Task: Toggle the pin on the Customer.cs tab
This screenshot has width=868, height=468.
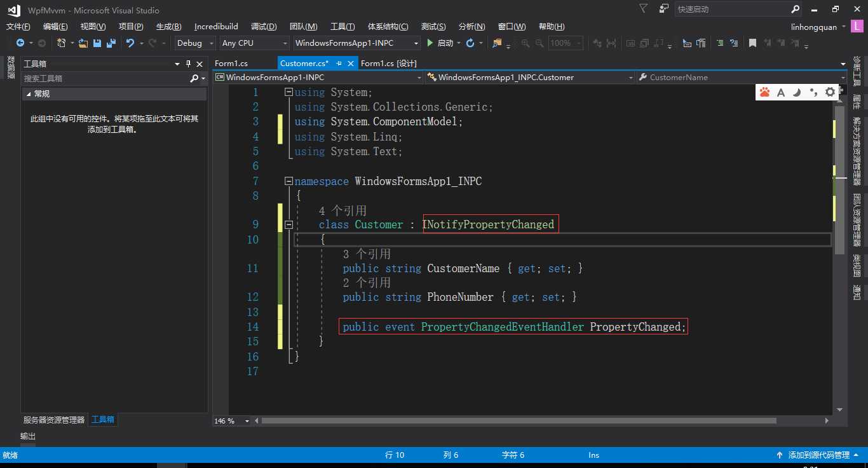Action: click(339, 63)
